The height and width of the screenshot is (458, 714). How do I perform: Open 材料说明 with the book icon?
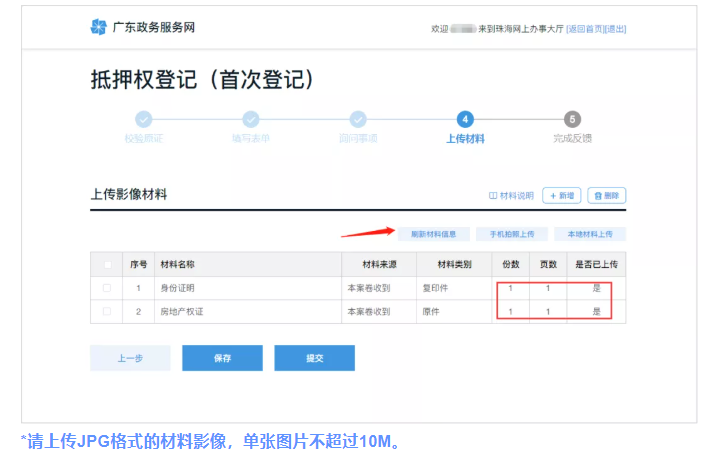coord(511,195)
